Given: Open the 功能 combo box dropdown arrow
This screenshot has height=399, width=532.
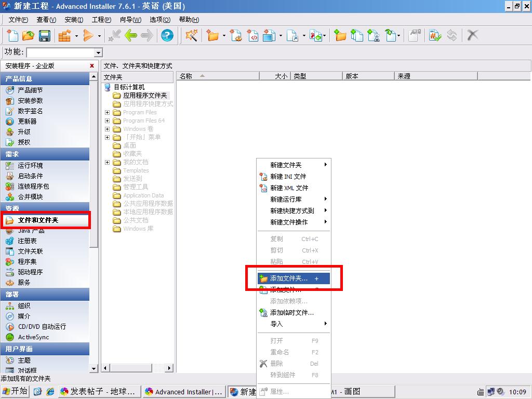Looking at the screenshot, I should tap(98, 52).
